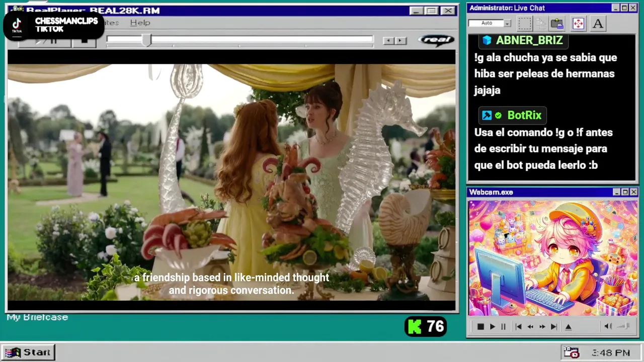
Task: Click the Real logo in RealPlayer
Action: 436,40
